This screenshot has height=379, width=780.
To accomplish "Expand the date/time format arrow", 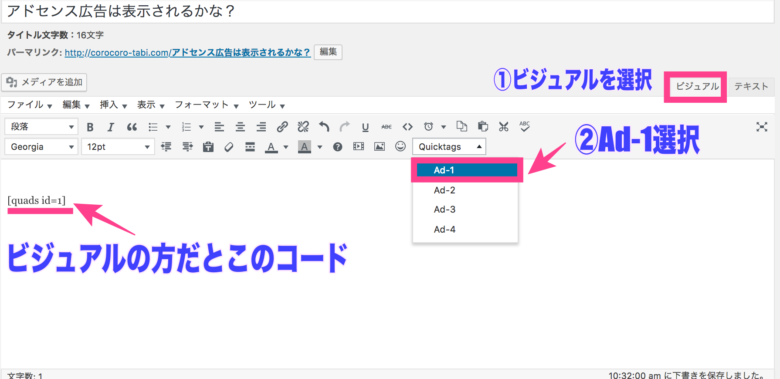I will pos(443,127).
